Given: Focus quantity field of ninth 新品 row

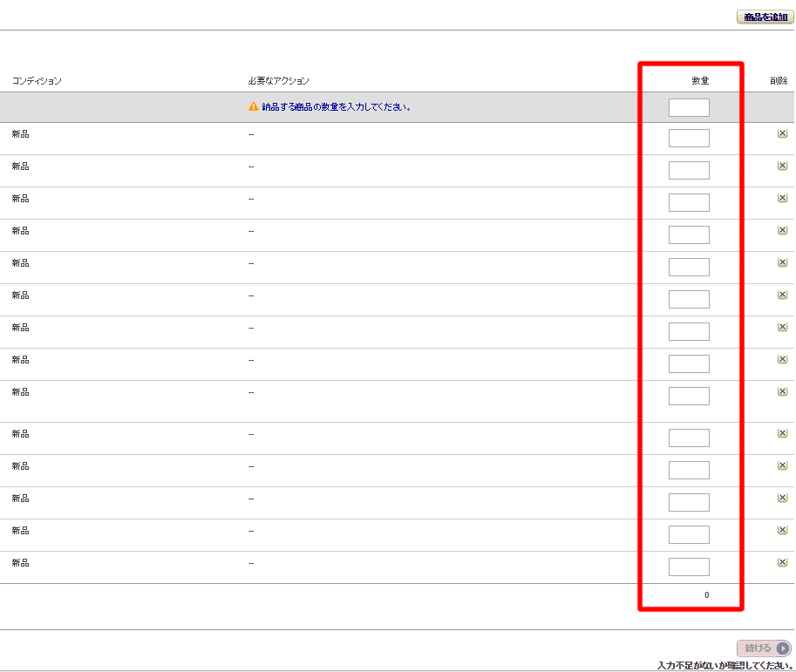Looking at the screenshot, I should pos(689,396).
